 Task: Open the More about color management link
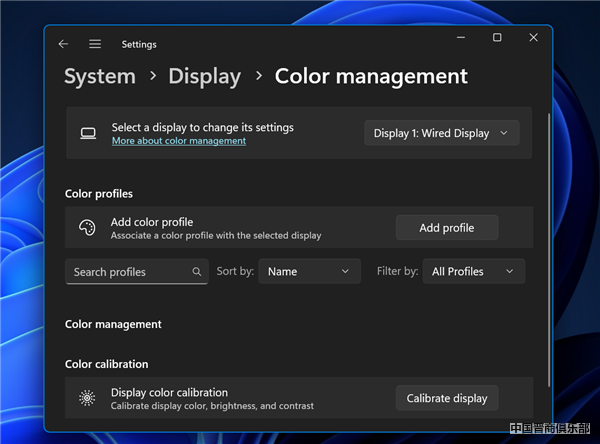point(178,142)
